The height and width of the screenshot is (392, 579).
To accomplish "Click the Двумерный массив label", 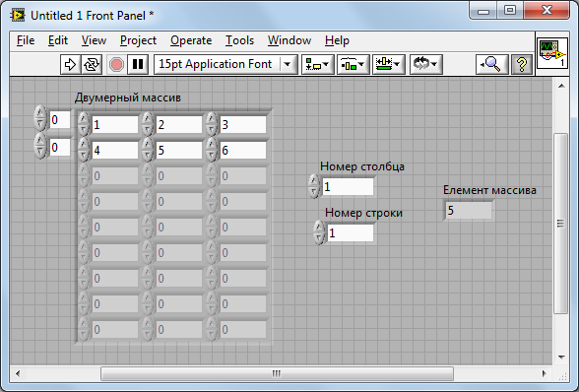I will click(128, 98).
